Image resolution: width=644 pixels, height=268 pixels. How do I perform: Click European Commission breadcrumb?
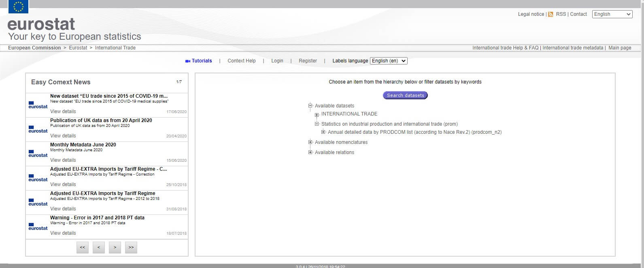[x=34, y=48]
